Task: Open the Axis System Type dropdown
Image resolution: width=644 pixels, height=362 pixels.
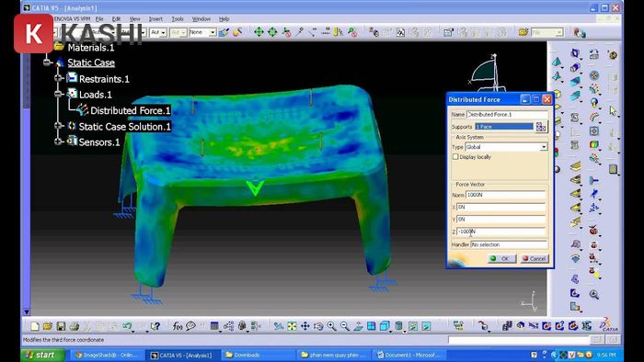Action: pos(544,147)
